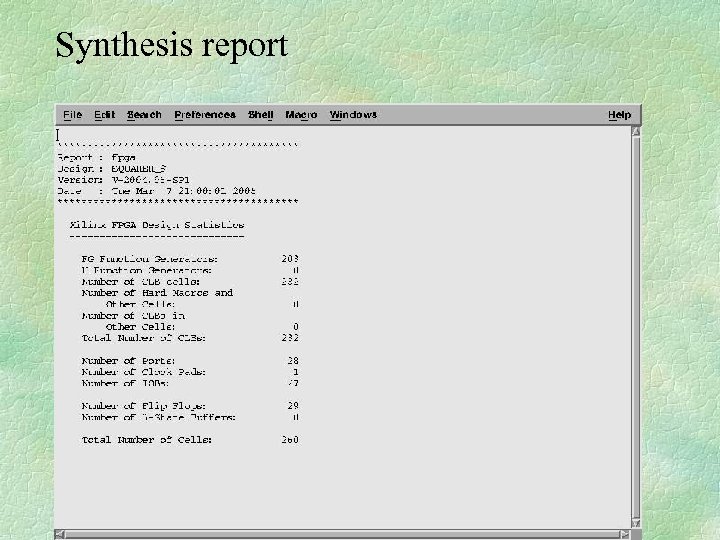Open the Macro menu

pyautogui.click(x=301, y=115)
